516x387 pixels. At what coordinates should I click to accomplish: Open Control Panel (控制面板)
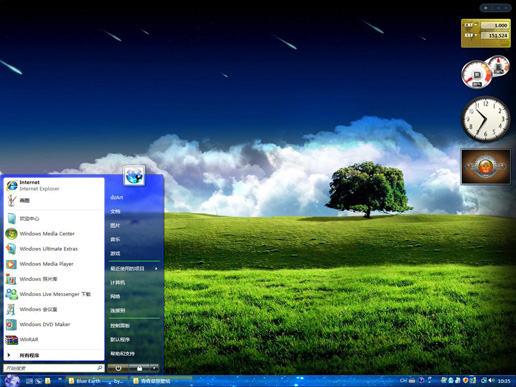[x=120, y=326]
